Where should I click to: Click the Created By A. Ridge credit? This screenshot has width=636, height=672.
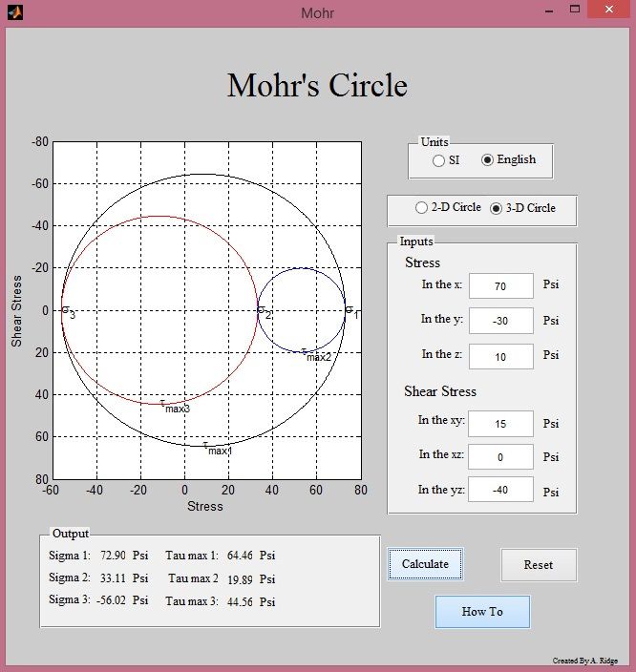tap(585, 661)
